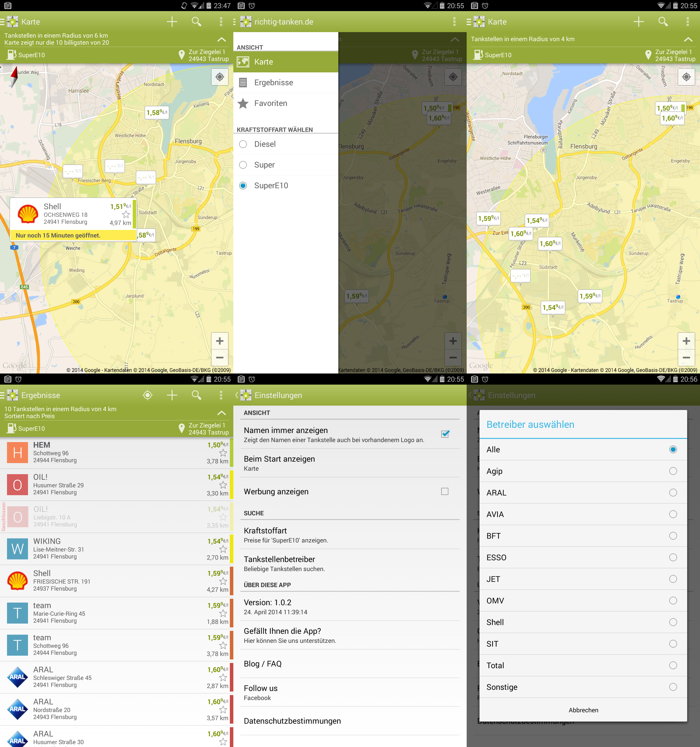The height and width of the screenshot is (747, 700).
Task: Open Shell Ochsenweg 18 info card
Action: 73,219
